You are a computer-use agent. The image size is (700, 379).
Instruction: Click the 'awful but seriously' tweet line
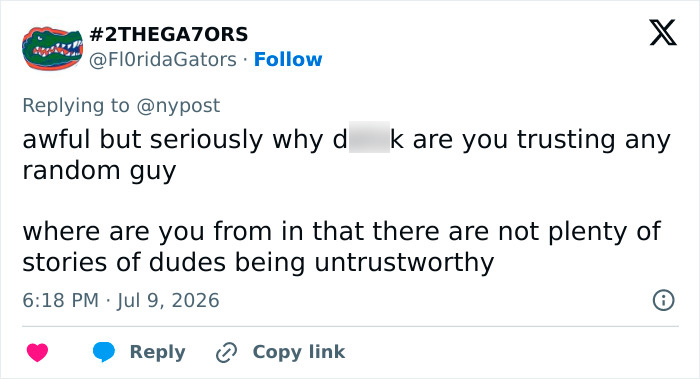(x=346, y=139)
